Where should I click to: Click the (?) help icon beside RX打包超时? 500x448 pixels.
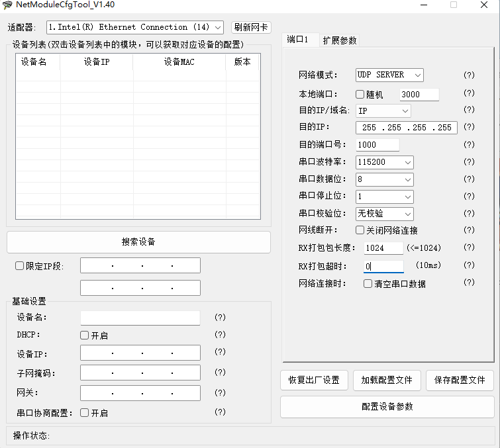pos(469,265)
